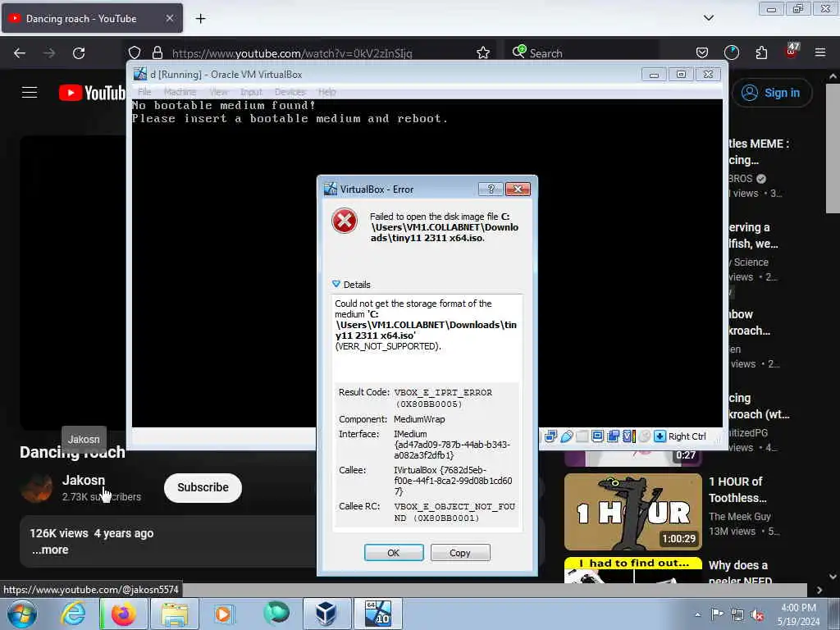Click OK in the VirtualBox error dialog
840x630 pixels.
point(393,552)
